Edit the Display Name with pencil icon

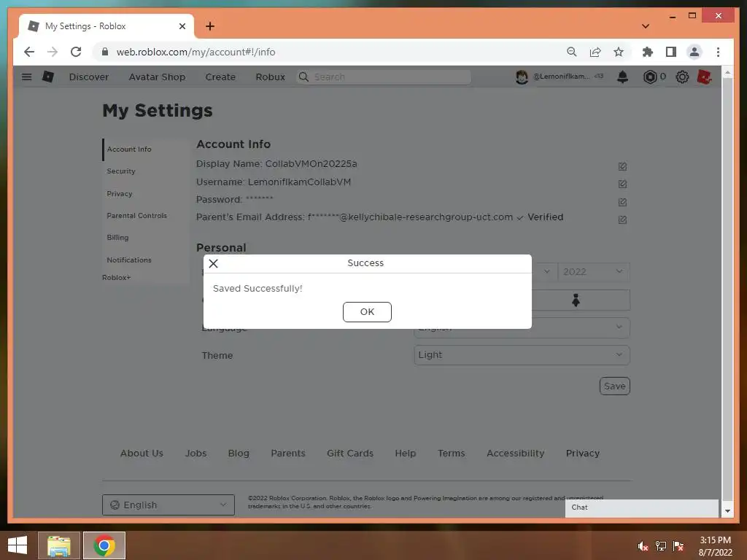(x=622, y=166)
